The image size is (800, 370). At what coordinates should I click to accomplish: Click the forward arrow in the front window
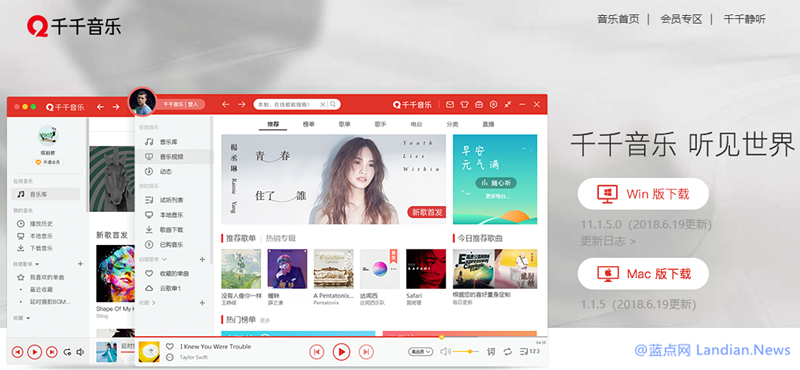[x=241, y=104]
